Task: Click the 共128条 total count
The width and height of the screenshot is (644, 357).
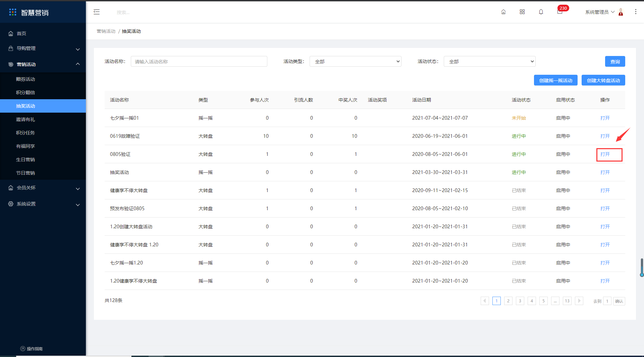Action: (x=113, y=300)
